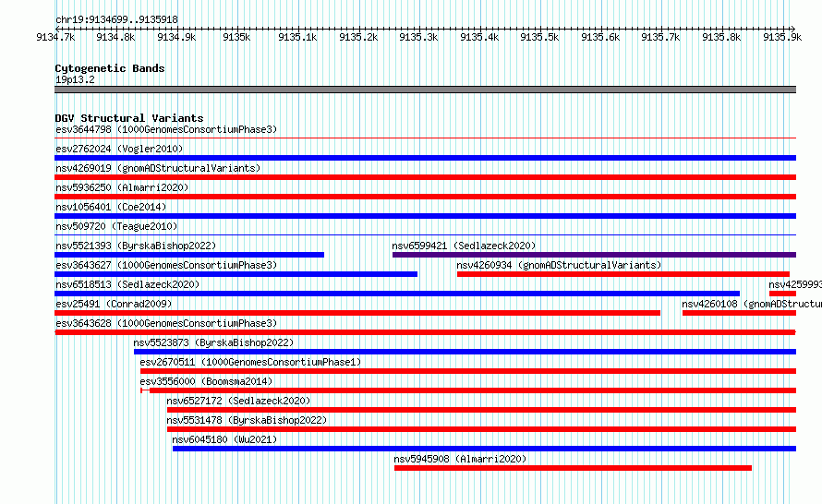
Task: Click esv3643627 variant label
Action: 166,265
